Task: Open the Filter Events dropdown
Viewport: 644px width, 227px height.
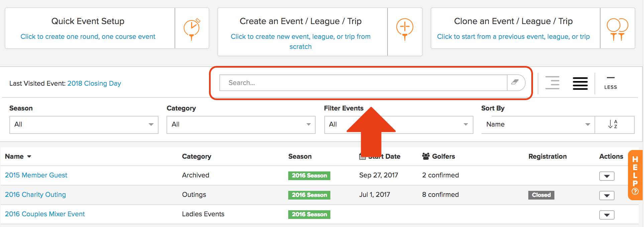Action: tap(399, 125)
